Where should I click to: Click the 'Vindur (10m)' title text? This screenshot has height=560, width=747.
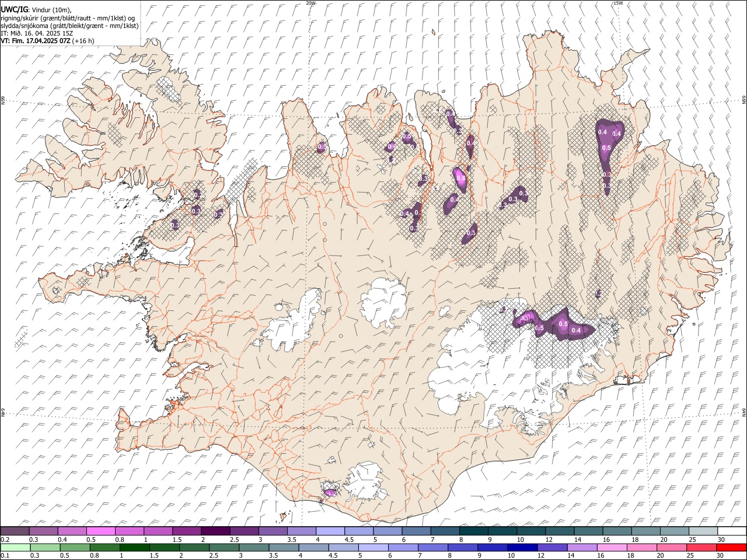pos(52,10)
